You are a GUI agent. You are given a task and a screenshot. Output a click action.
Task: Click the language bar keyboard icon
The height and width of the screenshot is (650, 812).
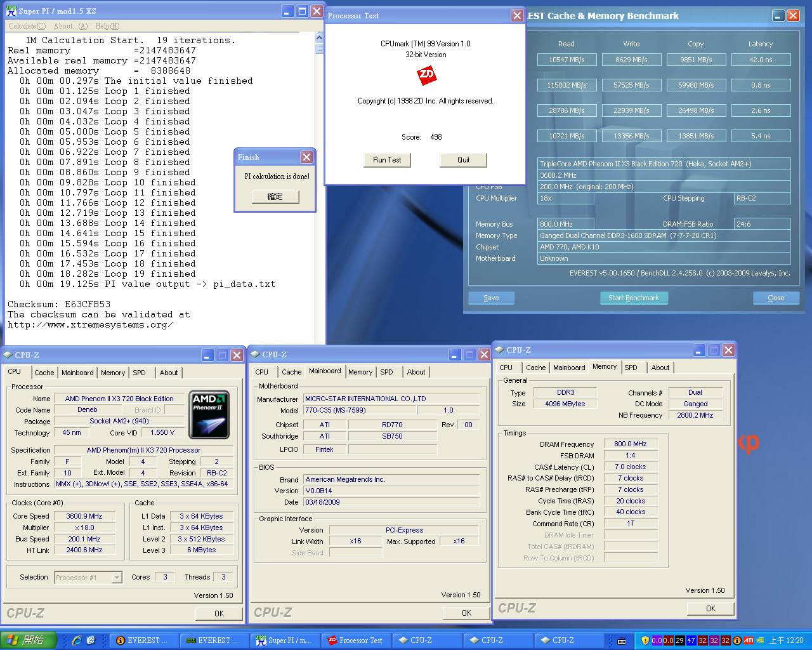622,641
